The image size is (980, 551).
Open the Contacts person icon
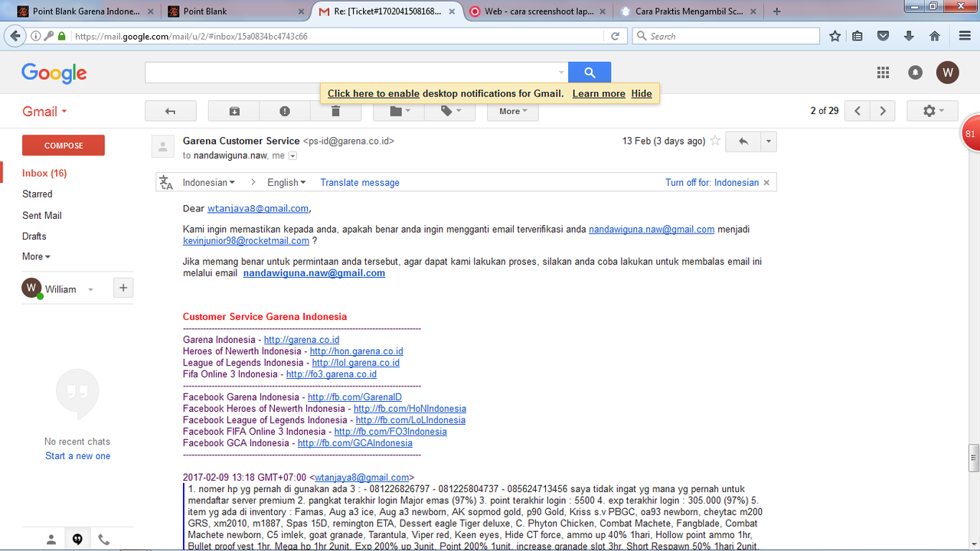51,540
